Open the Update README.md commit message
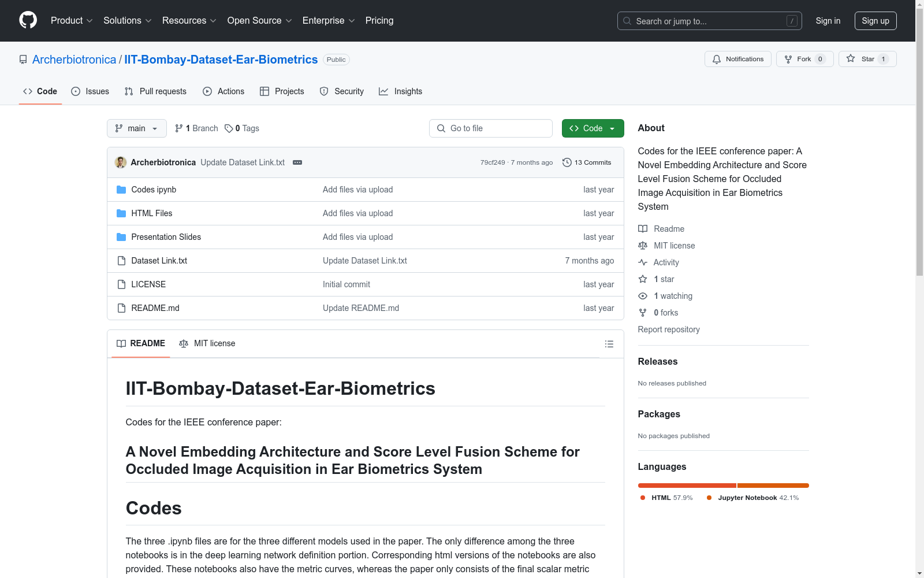924x578 pixels. pos(361,308)
